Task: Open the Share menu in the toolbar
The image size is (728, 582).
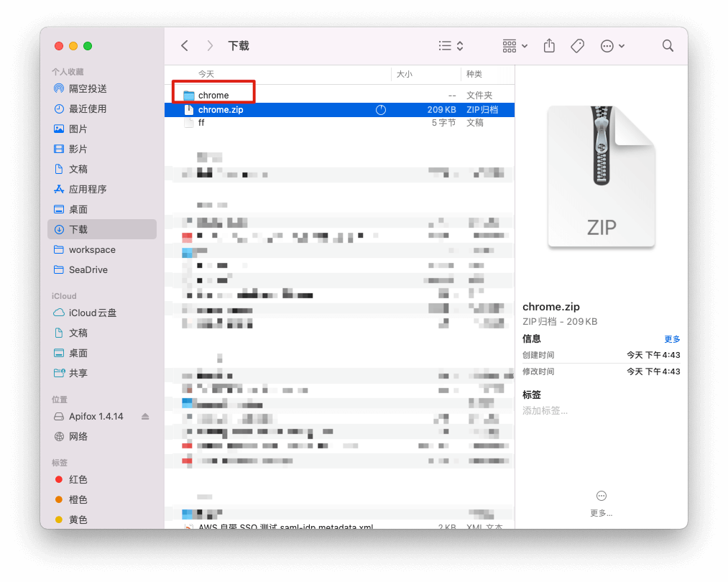Action: tap(548, 45)
